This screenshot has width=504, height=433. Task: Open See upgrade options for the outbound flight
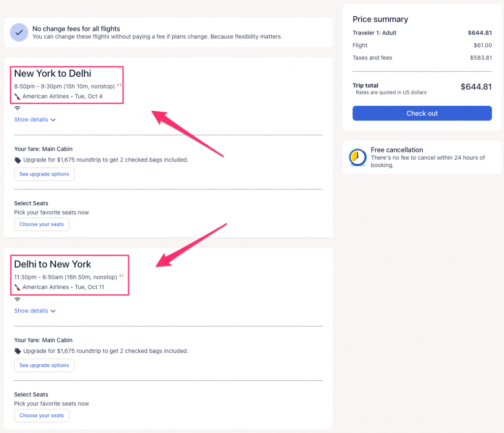(44, 174)
